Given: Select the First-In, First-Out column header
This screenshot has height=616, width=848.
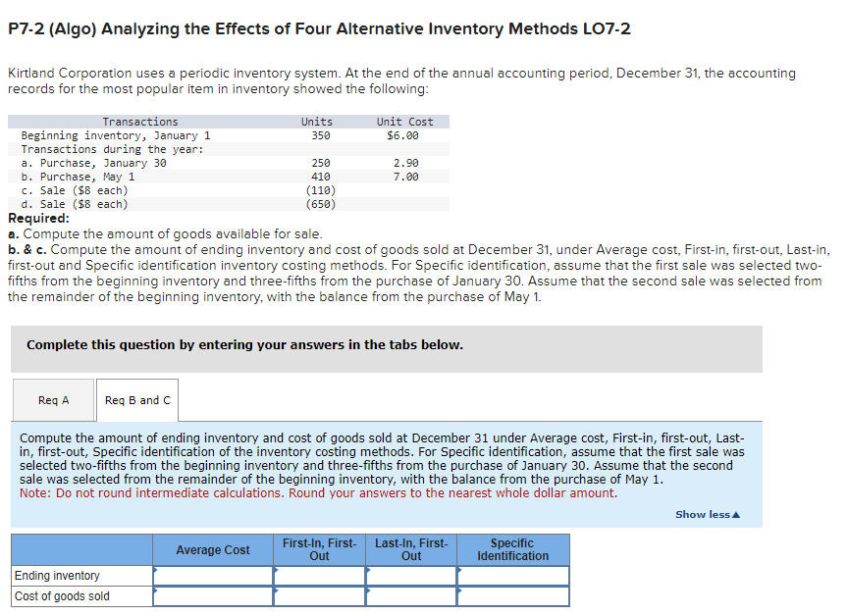Looking at the screenshot, I should click(x=319, y=549).
